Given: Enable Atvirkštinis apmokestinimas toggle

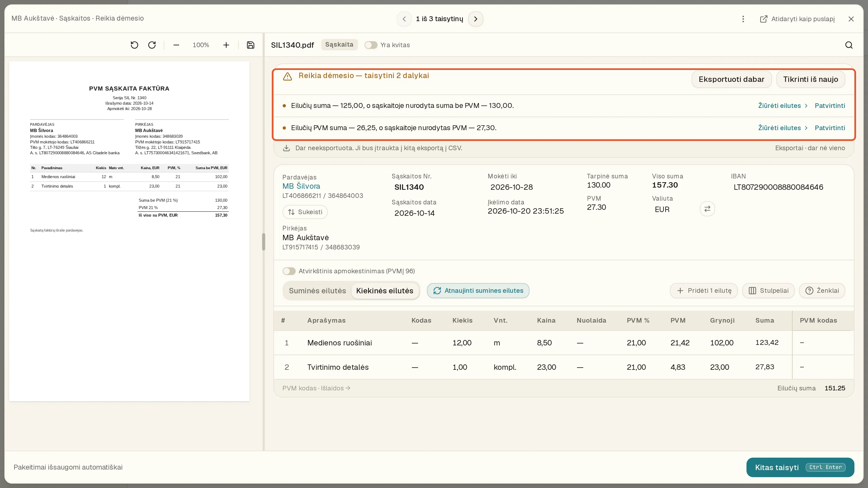Looking at the screenshot, I should [289, 271].
